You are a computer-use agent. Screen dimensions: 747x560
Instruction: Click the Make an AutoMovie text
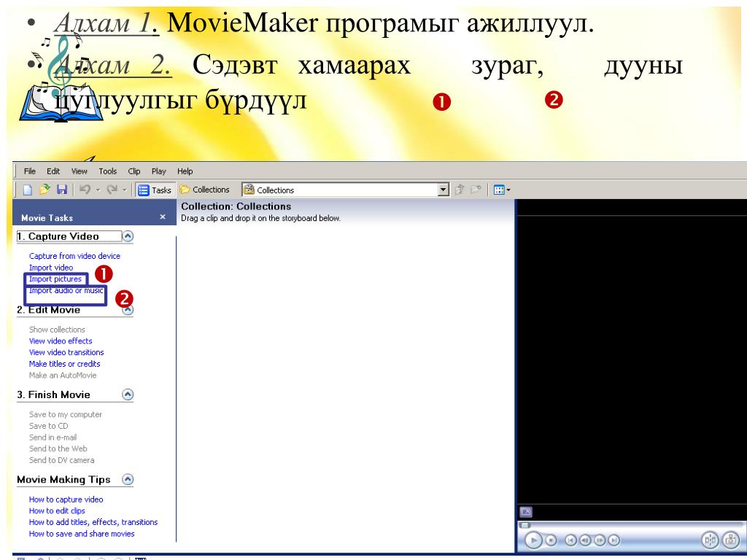(63, 376)
